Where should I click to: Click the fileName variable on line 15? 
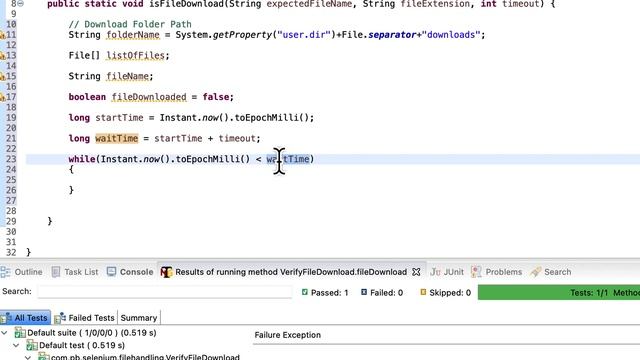[x=127, y=77]
